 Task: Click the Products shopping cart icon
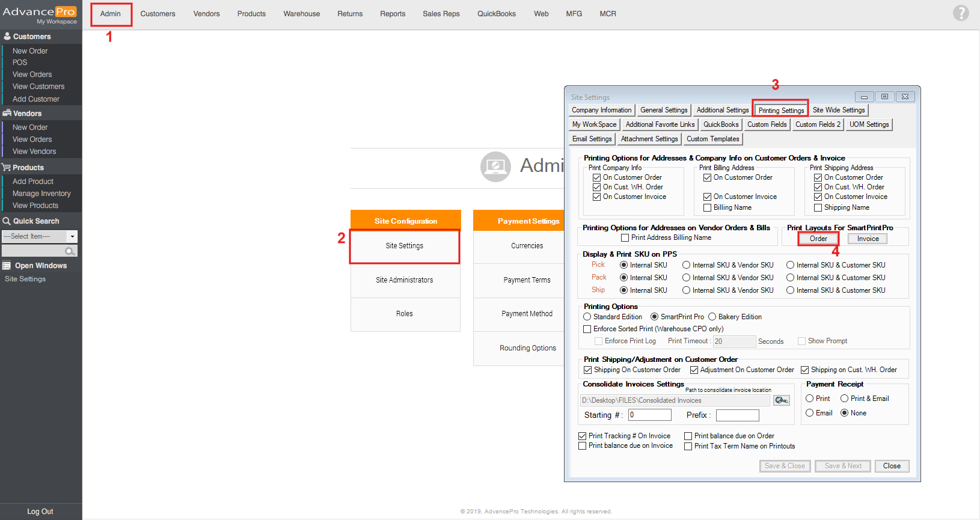point(7,167)
